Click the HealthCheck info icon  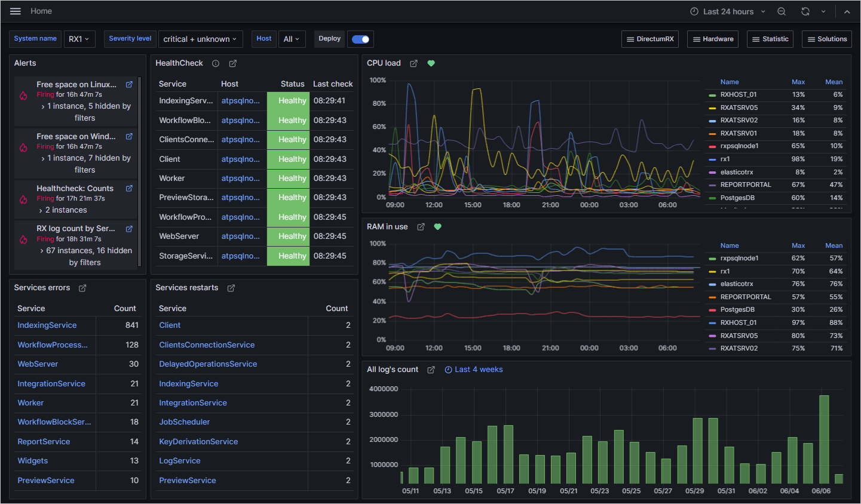click(x=216, y=63)
